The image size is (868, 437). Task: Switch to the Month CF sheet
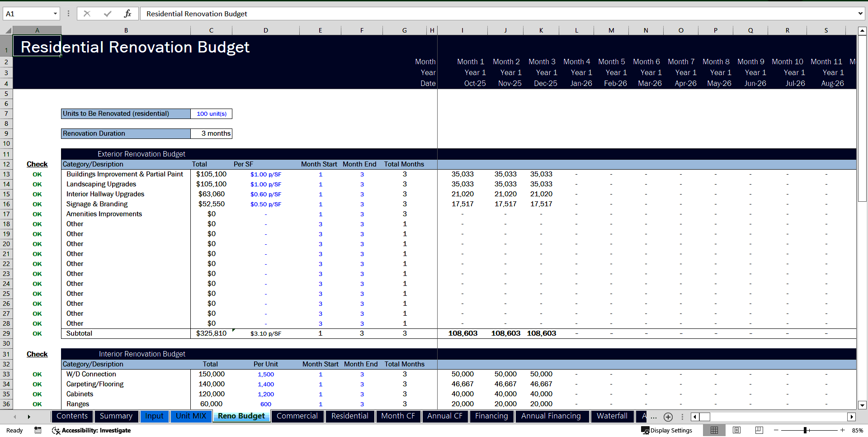398,416
